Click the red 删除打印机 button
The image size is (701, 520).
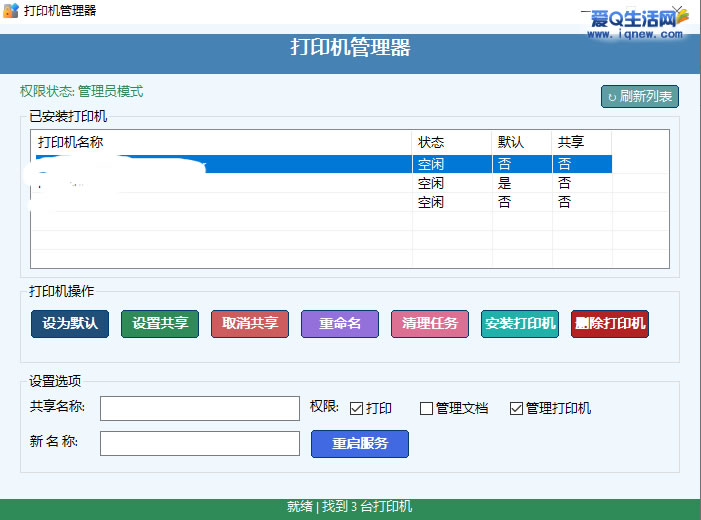[610, 324]
